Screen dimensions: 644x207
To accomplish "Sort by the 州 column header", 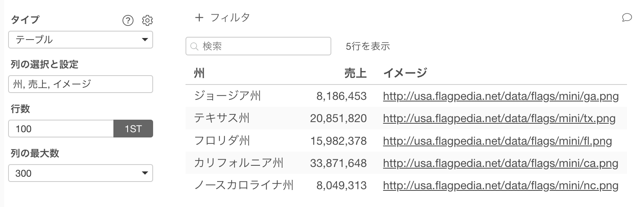I will (199, 73).
